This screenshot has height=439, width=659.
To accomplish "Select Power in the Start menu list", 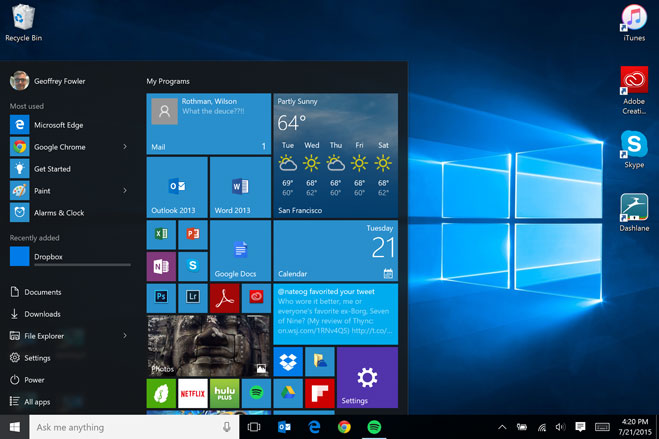I will (x=35, y=380).
